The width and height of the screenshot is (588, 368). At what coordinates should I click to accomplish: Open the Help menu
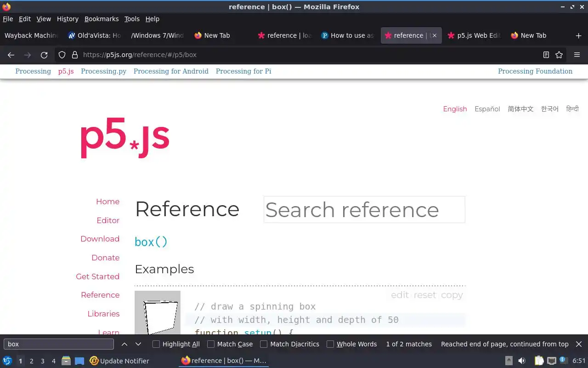(x=153, y=19)
